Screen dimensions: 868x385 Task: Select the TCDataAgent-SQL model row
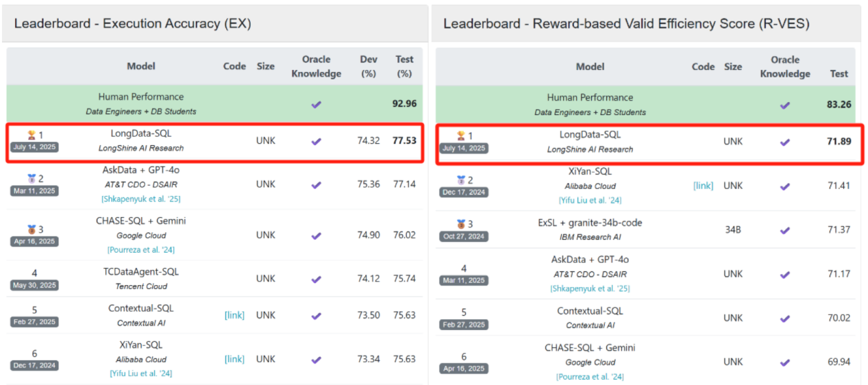click(x=215, y=279)
